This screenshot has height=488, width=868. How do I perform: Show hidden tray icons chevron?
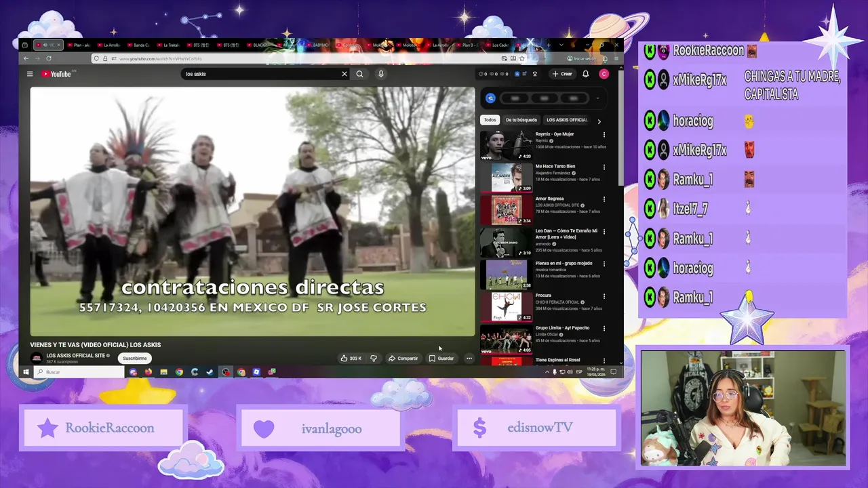point(547,371)
